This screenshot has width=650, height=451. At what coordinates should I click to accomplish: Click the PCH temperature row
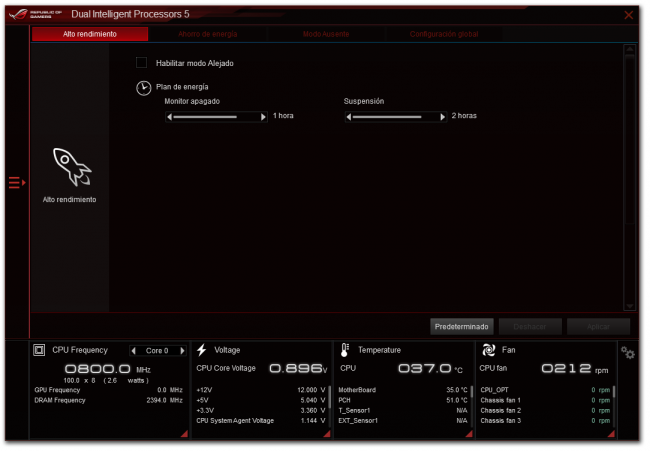[403, 400]
